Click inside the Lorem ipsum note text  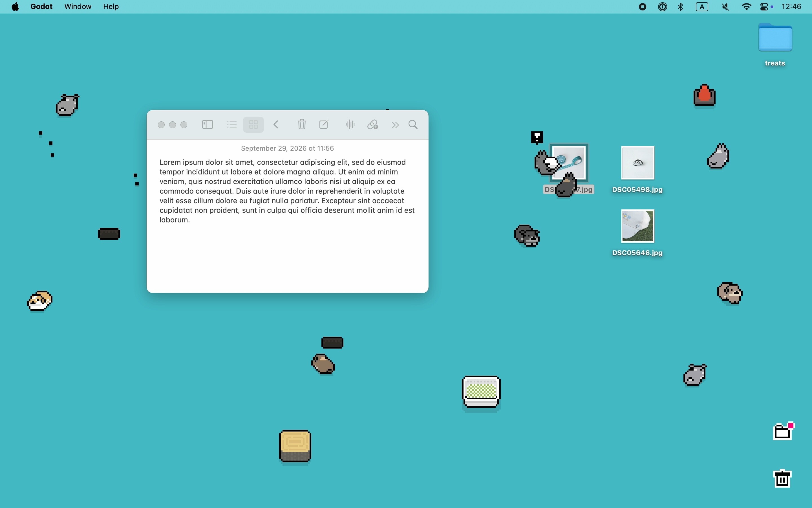[x=287, y=191]
